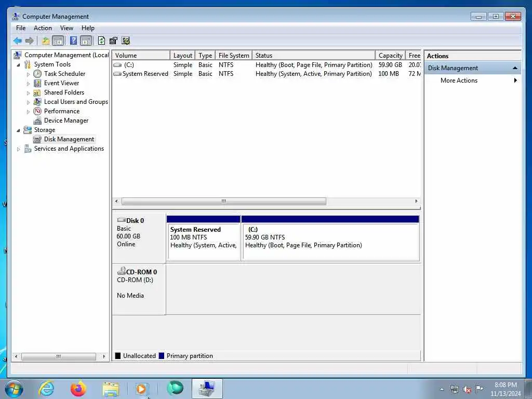This screenshot has height=399, width=532.
Task: Click the CD-ROM 0 label panel
Action: (x=139, y=289)
